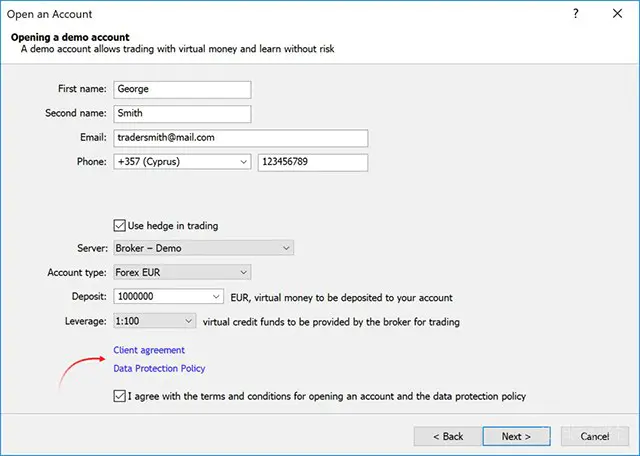Viewport: 640px width, 456px height.
Task: Open the phone country code dropdown
Action: (182, 162)
